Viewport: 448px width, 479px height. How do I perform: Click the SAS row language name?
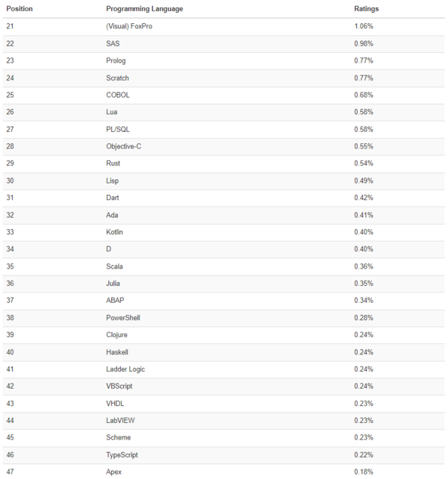point(113,43)
